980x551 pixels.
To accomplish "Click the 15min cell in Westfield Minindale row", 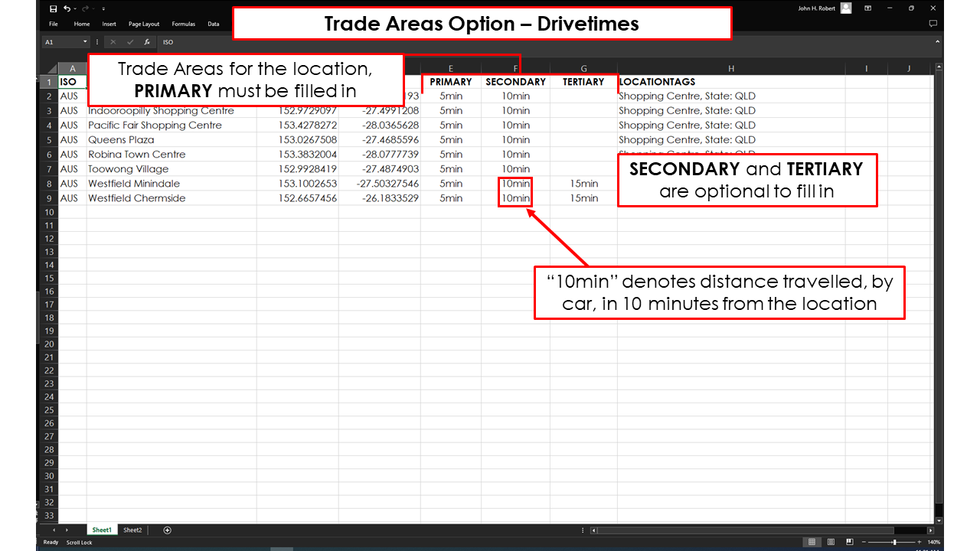I will [x=583, y=184].
